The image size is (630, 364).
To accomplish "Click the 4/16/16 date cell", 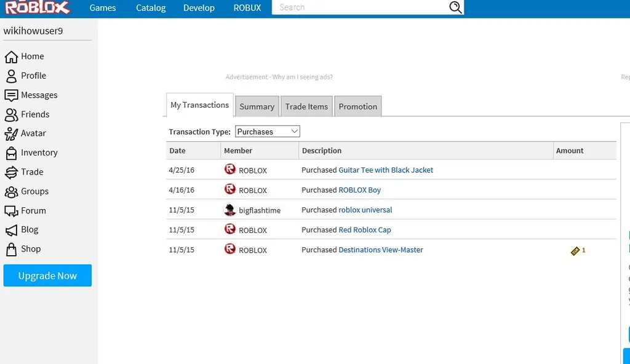I will 181,190.
